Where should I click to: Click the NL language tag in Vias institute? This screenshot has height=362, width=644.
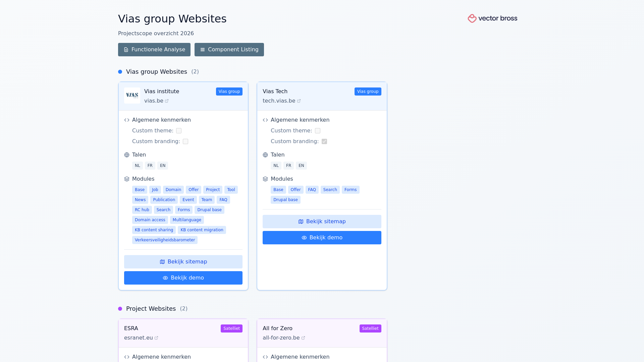[138, 166]
